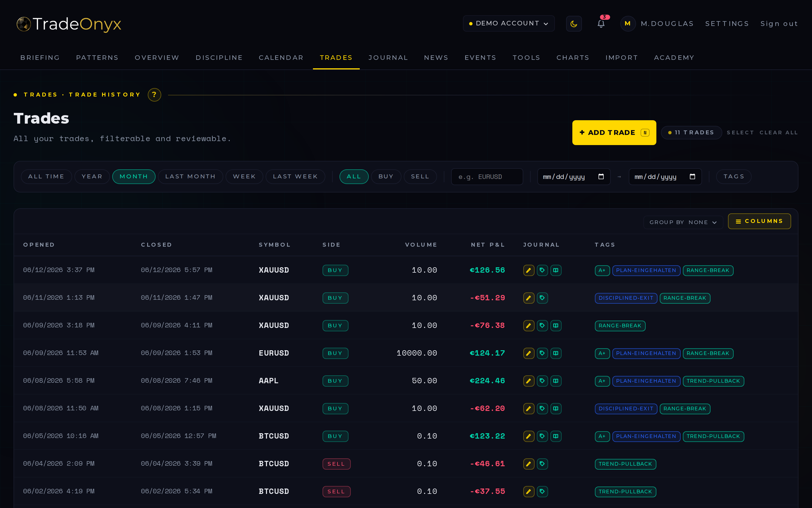Select MONTH period filter

tap(134, 177)
